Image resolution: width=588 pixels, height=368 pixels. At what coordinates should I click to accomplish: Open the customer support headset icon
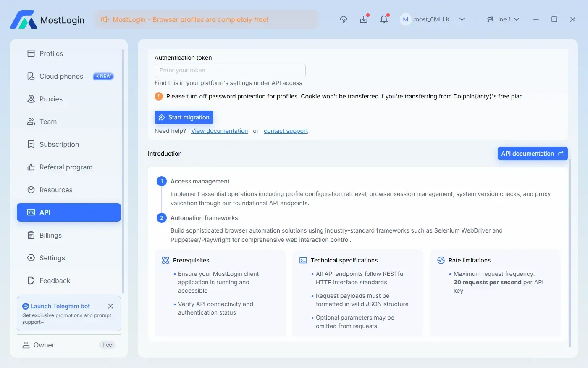344,19
